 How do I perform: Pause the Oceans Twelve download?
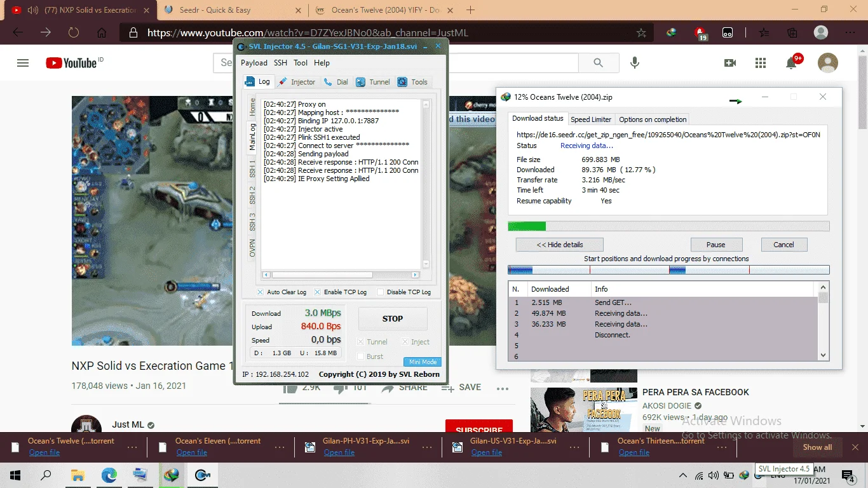(x=716, y=245)
